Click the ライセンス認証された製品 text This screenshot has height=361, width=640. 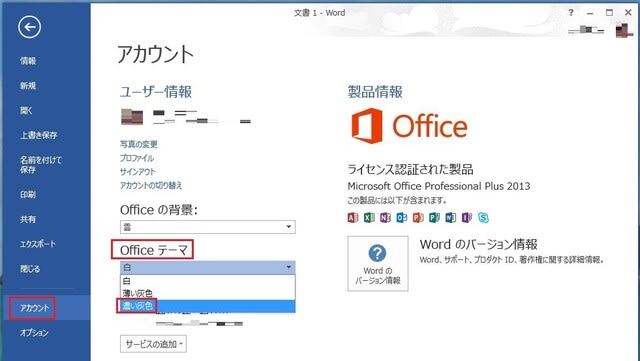pos(411,169)
